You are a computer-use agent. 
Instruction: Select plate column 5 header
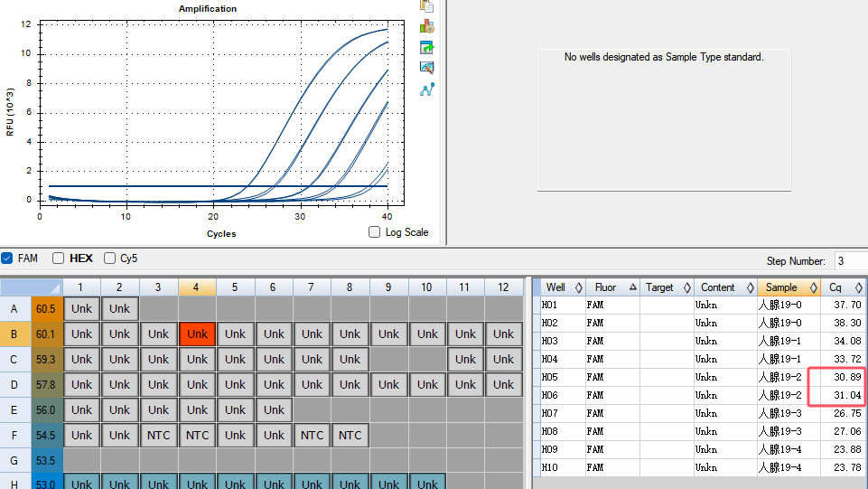pos(235,287)
